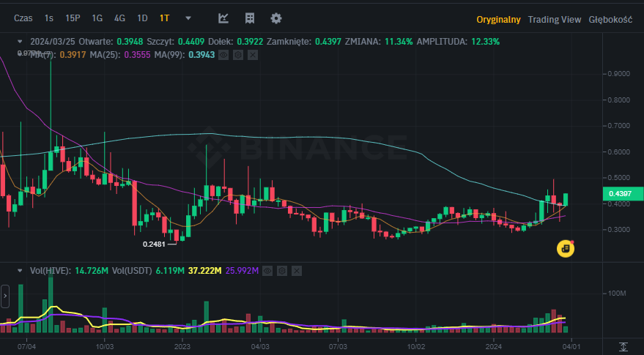Viewport: 644px width, 355px height.
Task: Click the Czas label
Action: click(x=23, y=18)
